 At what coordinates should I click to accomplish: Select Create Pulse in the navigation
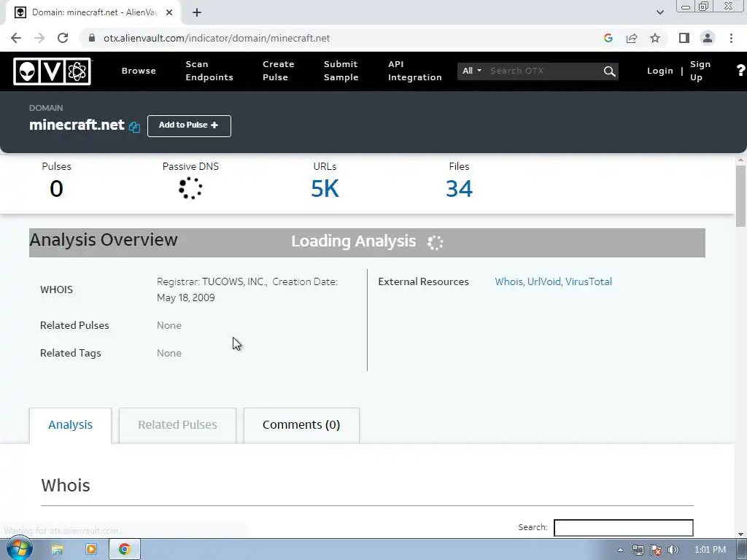[x=278, y=71]
